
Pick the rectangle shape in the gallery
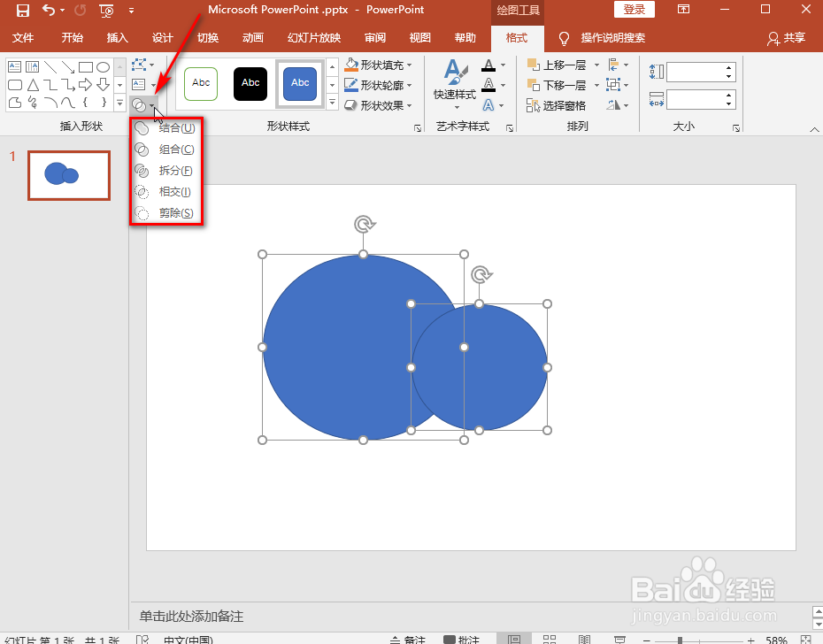(86, 66)
